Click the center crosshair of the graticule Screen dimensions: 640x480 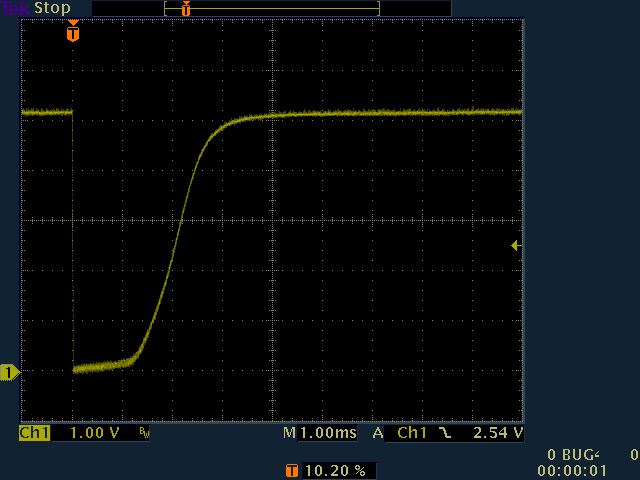[272, 219]
